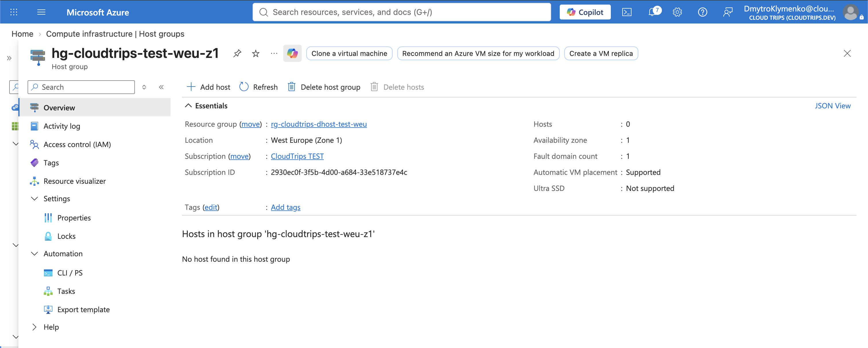
Task: Click the 'Not supported' Ultra SSD value
Action: (x=650, y=188)
